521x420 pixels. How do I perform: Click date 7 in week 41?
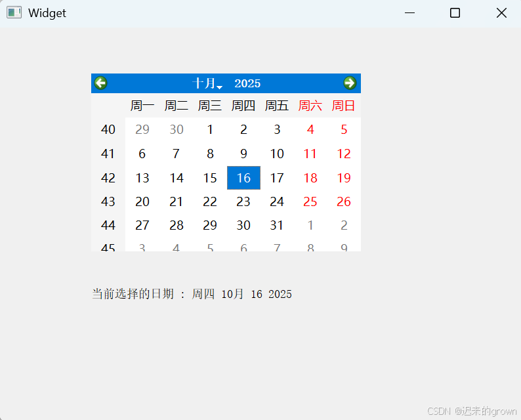176,154
